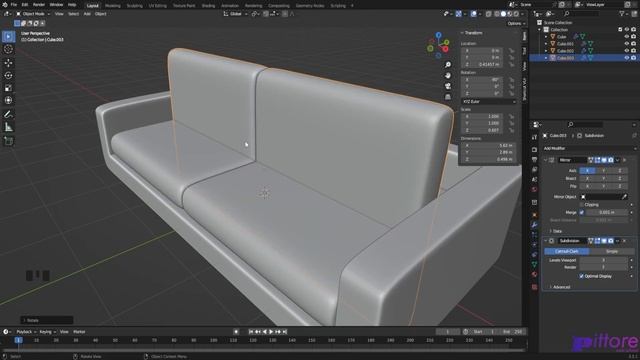This screenshot has width=640, height=360.
Task: Toggle Mirror Axis X button
Action: pyautogui.click(x=587, y=171)
